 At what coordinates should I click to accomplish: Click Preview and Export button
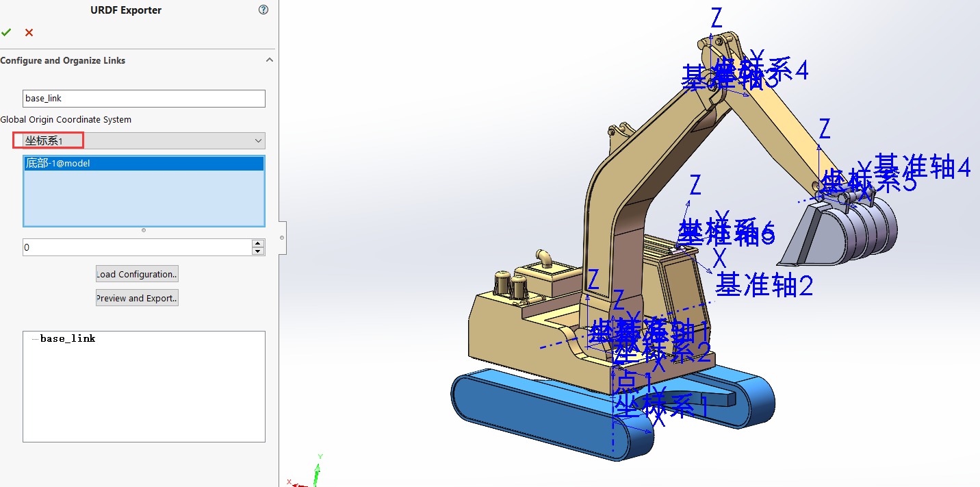click(137, 298)
